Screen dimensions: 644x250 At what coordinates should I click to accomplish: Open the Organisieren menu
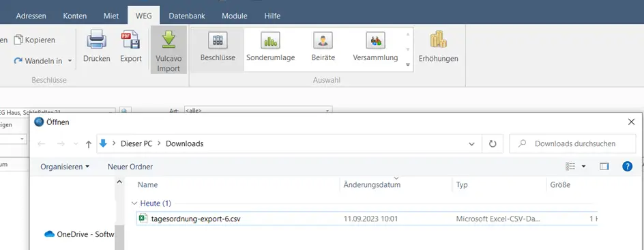[x=65, y=167]
